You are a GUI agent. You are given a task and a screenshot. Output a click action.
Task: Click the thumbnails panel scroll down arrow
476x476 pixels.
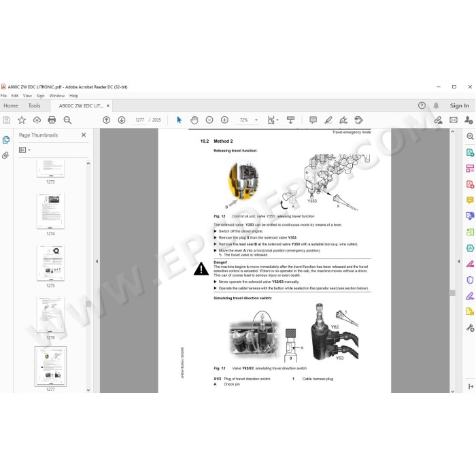pyautogui.click(x=88, y=390)
